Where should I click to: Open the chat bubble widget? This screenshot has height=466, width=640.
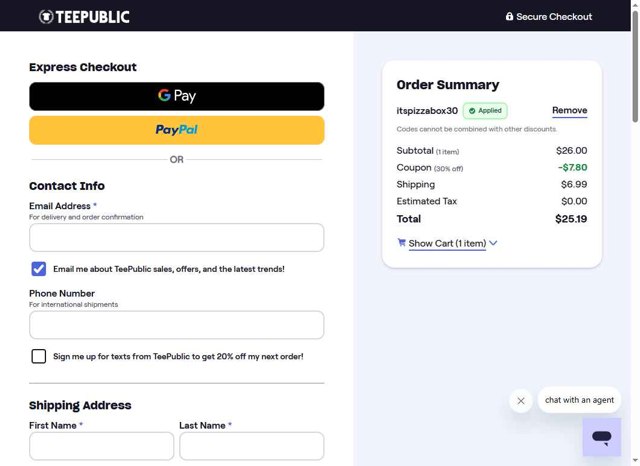[601, 437]
